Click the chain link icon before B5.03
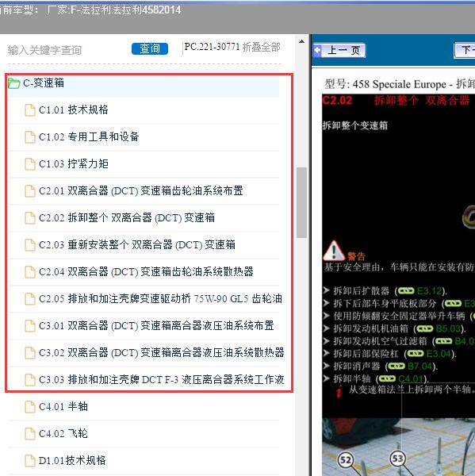Image resolution: width=475 pixels, height=476 pixels. [425, 328]
